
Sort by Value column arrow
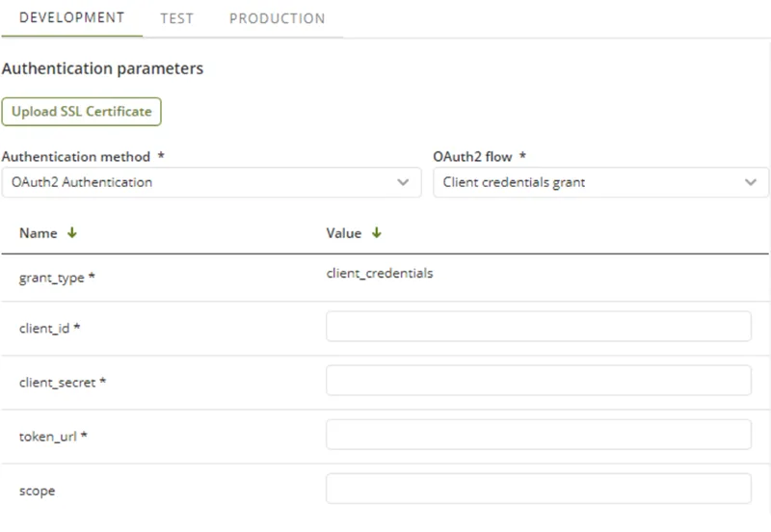coord(377,232)
